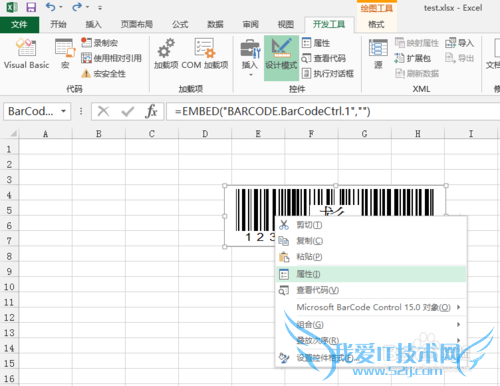Select Developer (开发工具) tab

[x=329, y=24]
